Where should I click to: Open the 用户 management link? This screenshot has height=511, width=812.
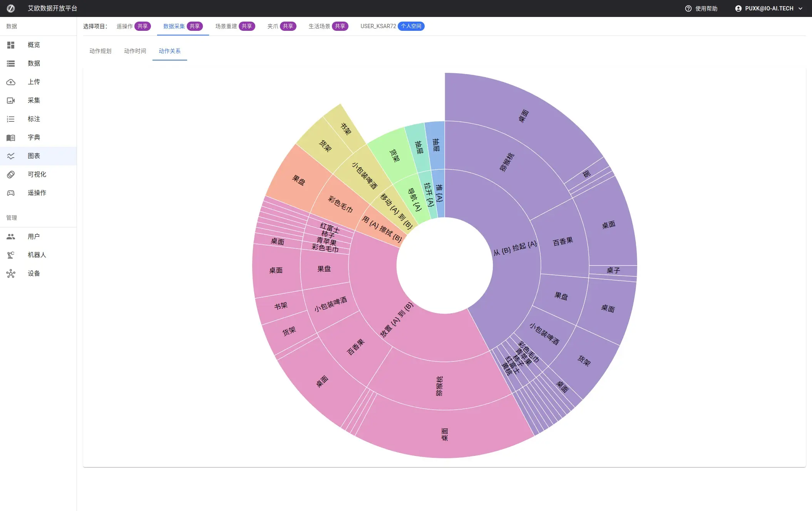34,237
